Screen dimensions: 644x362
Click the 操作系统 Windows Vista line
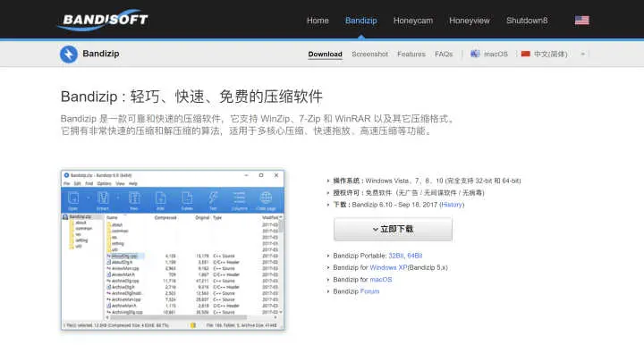(x=427, y=181)
